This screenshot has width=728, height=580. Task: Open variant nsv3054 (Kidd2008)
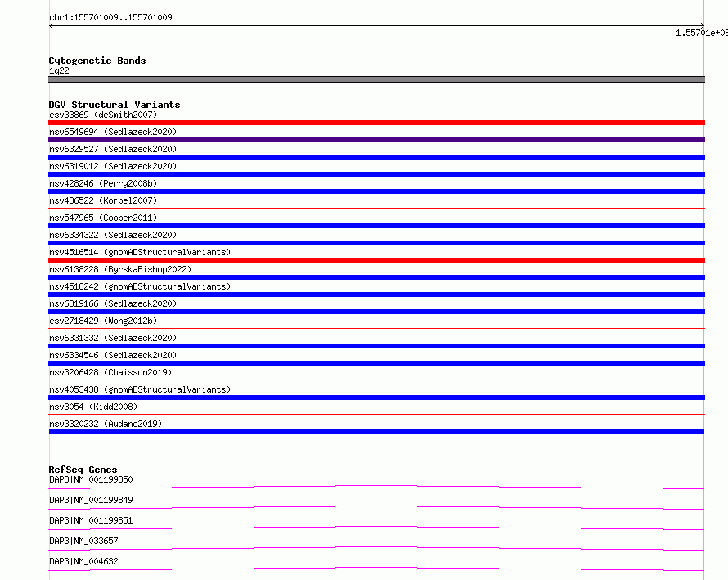93,407
